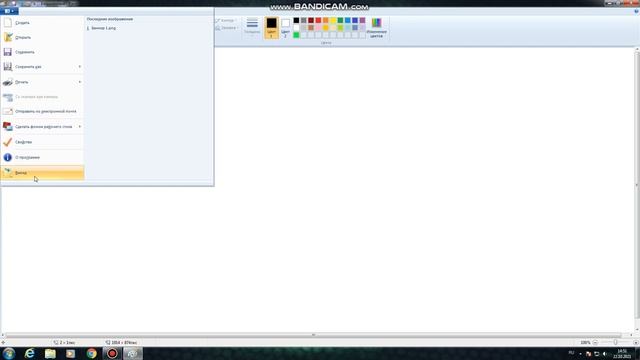This screenshot has height=360, width=640.
Task: Click the zoom in plus button
Action: (635, 342)
